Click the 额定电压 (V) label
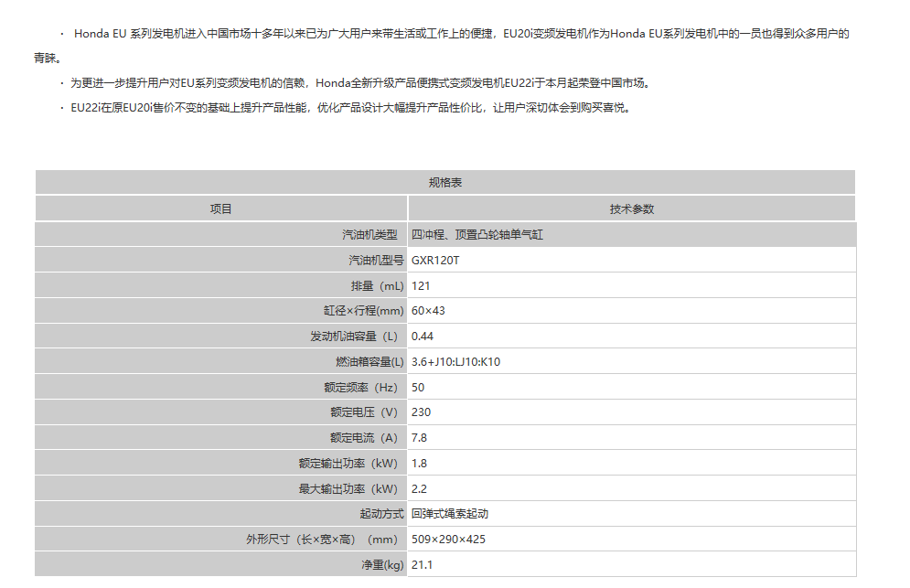The width and height of the screenshot is (910, 588). pyautogui.click(x=364, y=412)
